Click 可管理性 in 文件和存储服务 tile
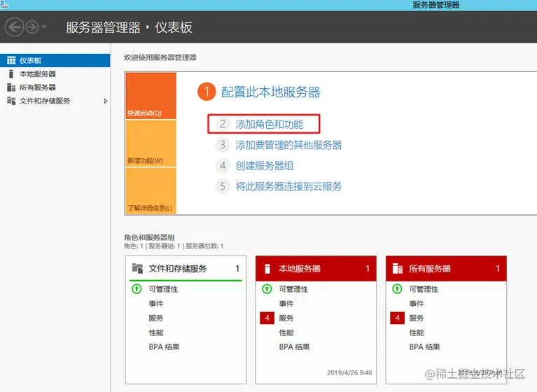The image size is (537, 392). [x=163, y=289]
